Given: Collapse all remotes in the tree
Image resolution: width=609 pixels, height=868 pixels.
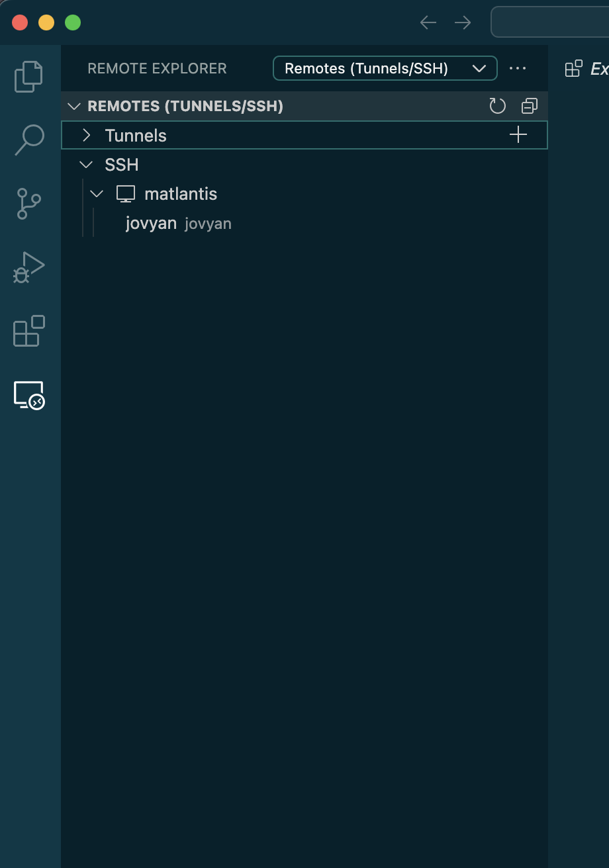Looking at the screenshot, I should [x=530, y=106].
